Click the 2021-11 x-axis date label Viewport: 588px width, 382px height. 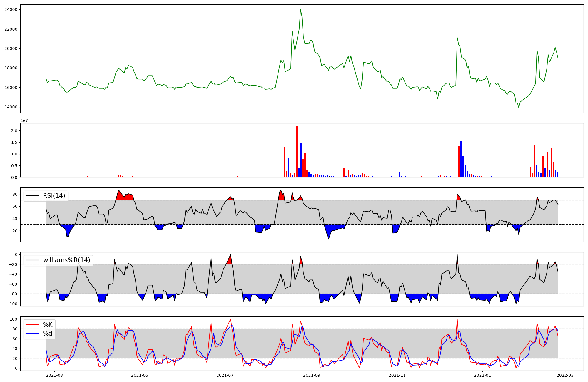397,375
